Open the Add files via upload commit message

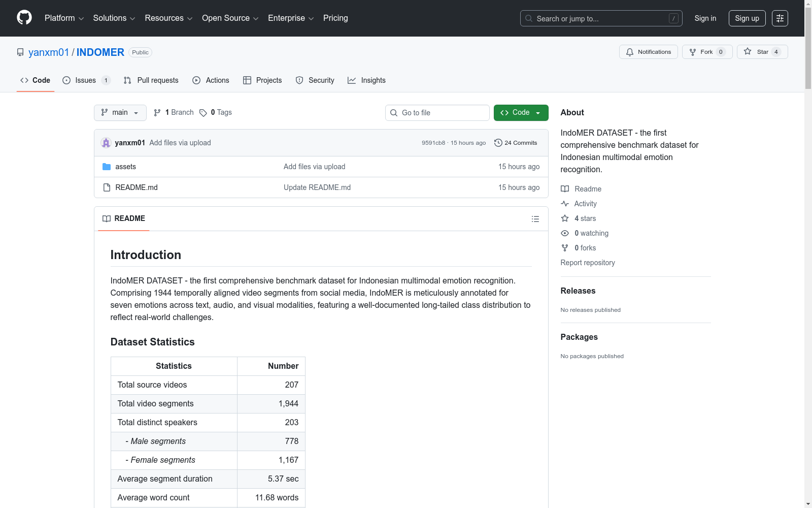pos(180,143)
